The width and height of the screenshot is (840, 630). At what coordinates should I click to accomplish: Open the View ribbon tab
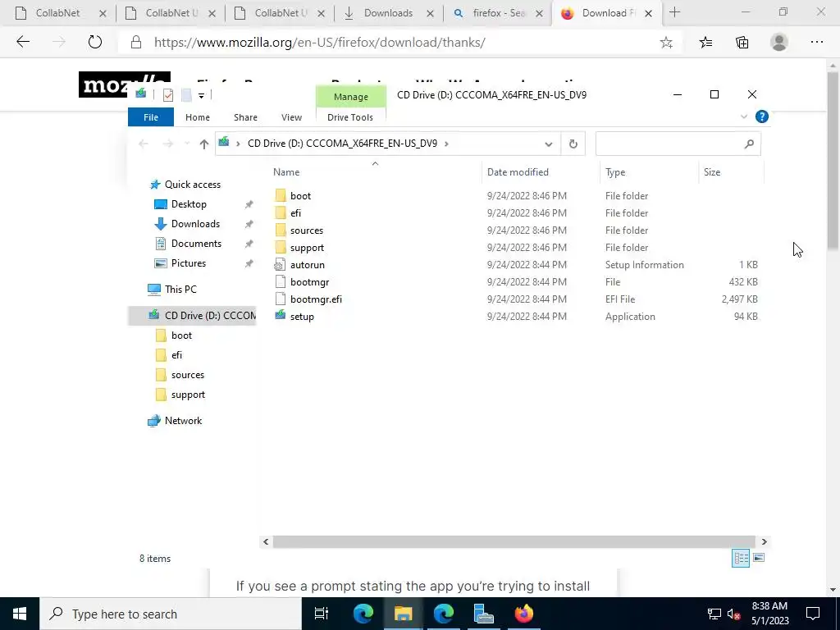[291, 117]
